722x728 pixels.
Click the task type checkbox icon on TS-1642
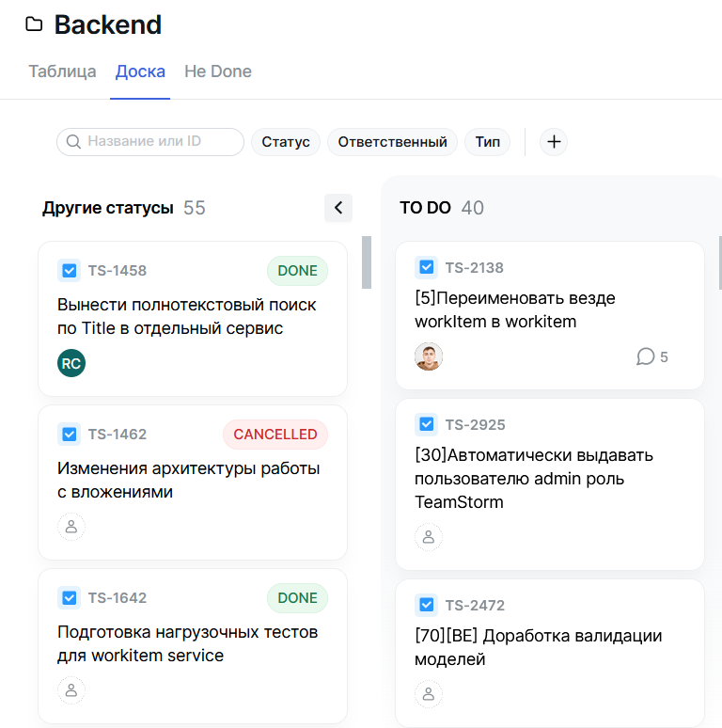(x=69, y=598)
